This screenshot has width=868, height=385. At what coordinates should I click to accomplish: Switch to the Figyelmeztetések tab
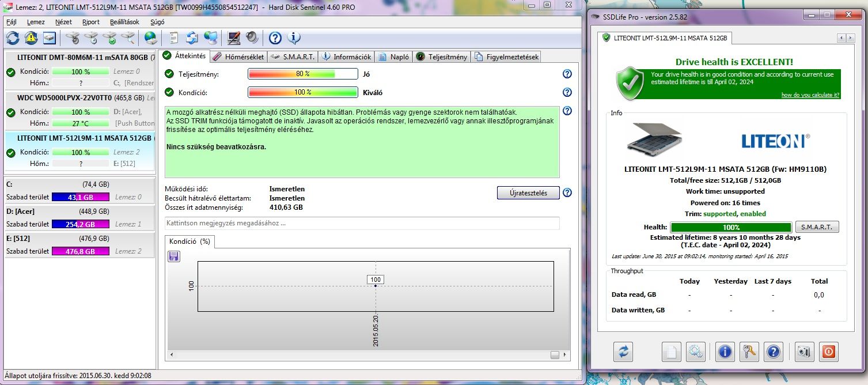pyautogui.click(x=506, y=56)
